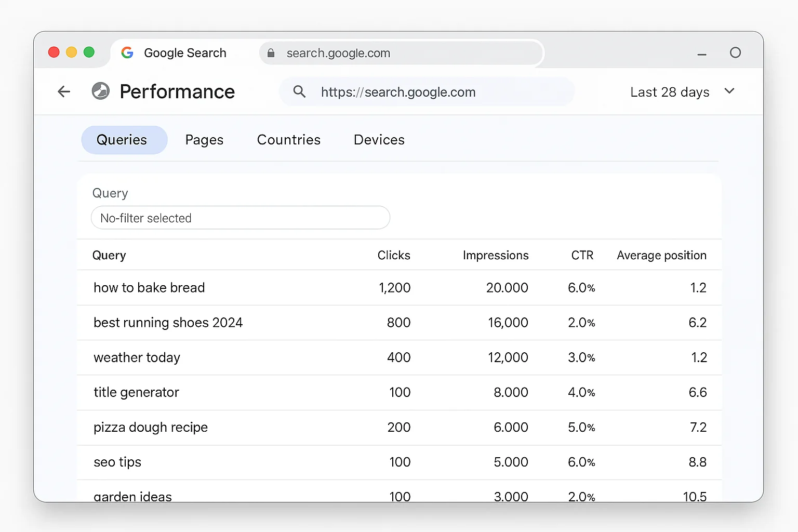Click the Impressions column header
This screenshot has width=798, height=532.
click(495, 255)
